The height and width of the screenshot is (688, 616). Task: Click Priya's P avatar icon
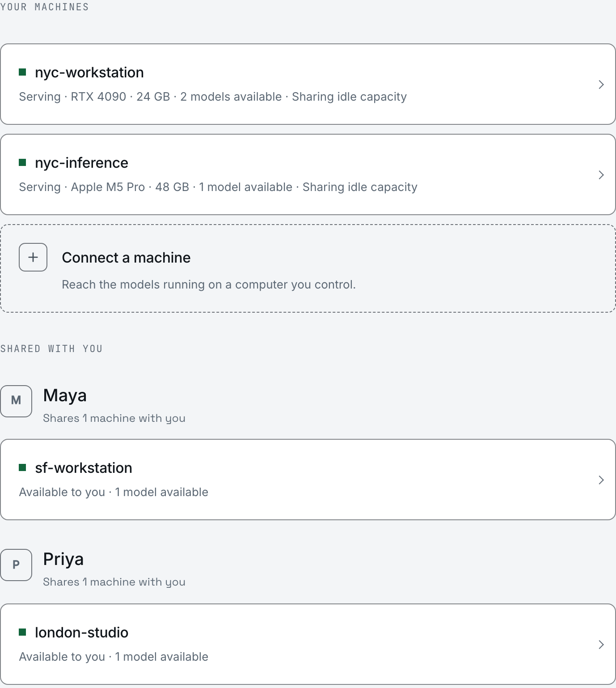(x=16, y=565)
